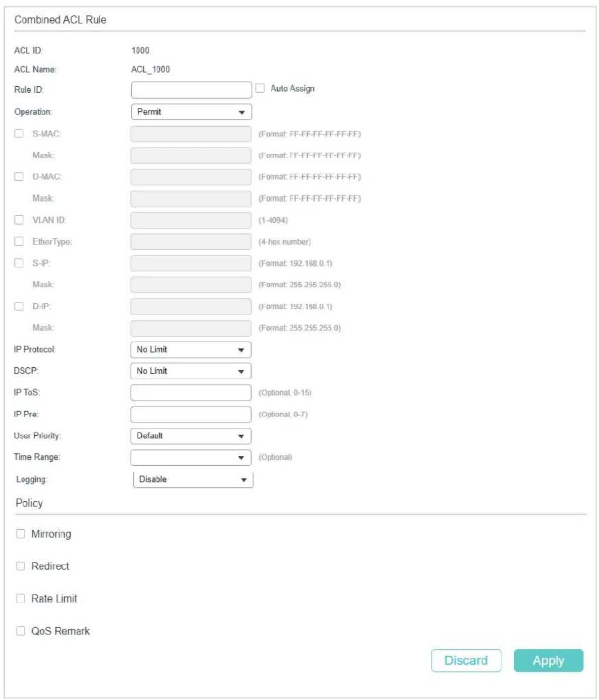Click the VLAN ID input field
Image resolution: width=599 pixels, height=700 pixels.
pos(191,220)
